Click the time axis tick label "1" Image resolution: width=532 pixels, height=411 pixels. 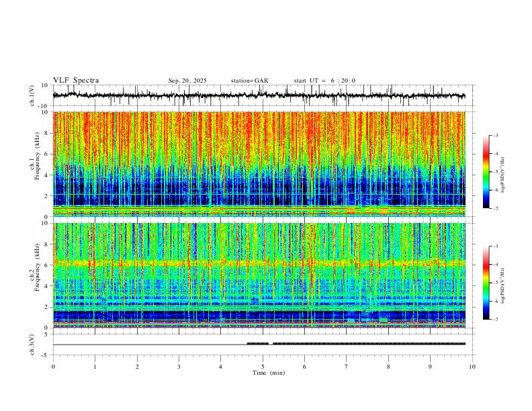coord(95,367)
